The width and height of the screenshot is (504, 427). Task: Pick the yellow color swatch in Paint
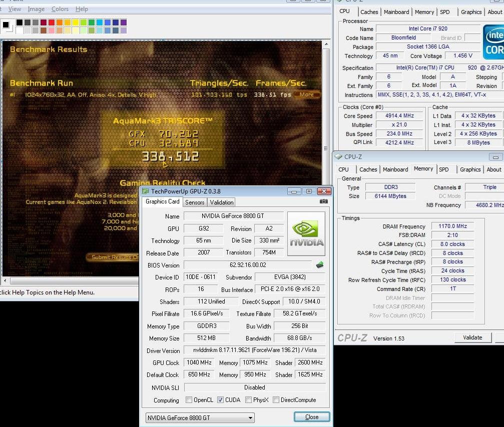(76, 22)
